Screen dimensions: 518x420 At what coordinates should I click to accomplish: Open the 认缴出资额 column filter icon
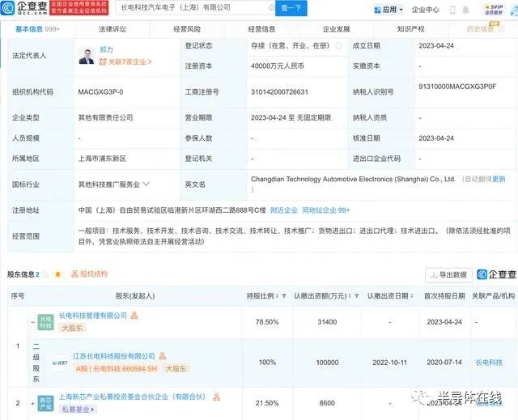357,296
